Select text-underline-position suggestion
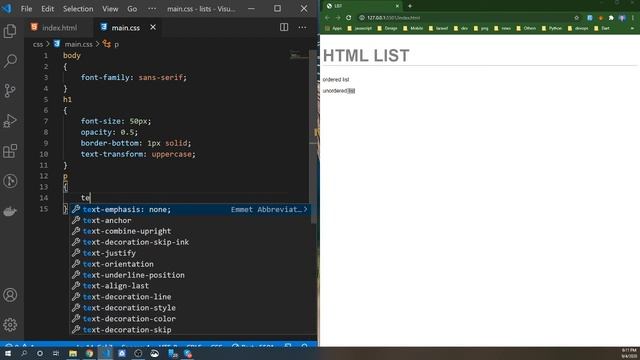 (190, 275)
